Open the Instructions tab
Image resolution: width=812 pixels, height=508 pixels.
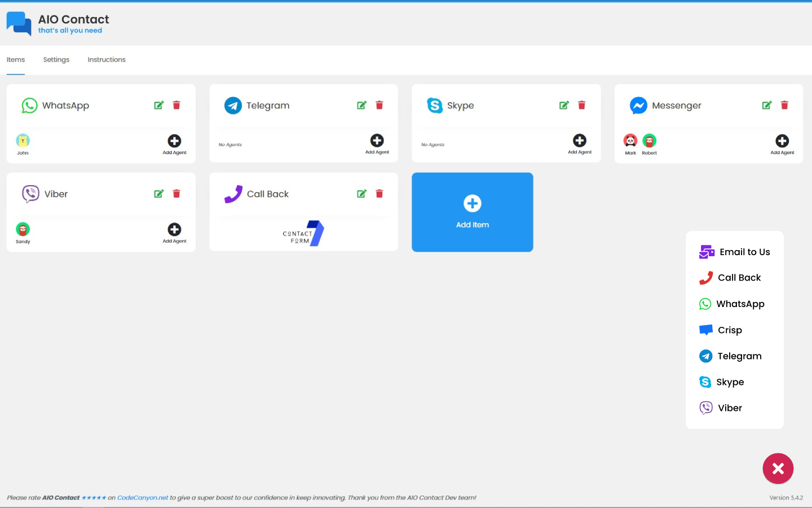tap(107, 60)
